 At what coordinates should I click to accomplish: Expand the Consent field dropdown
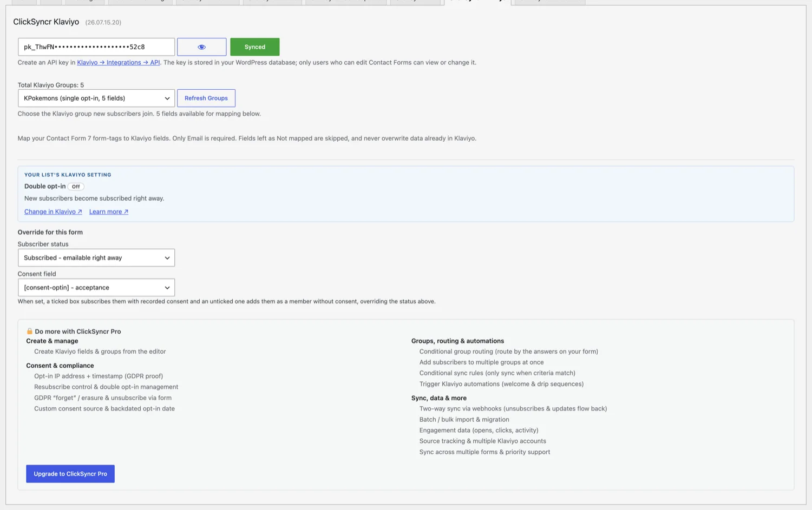[x=96, y=288]
